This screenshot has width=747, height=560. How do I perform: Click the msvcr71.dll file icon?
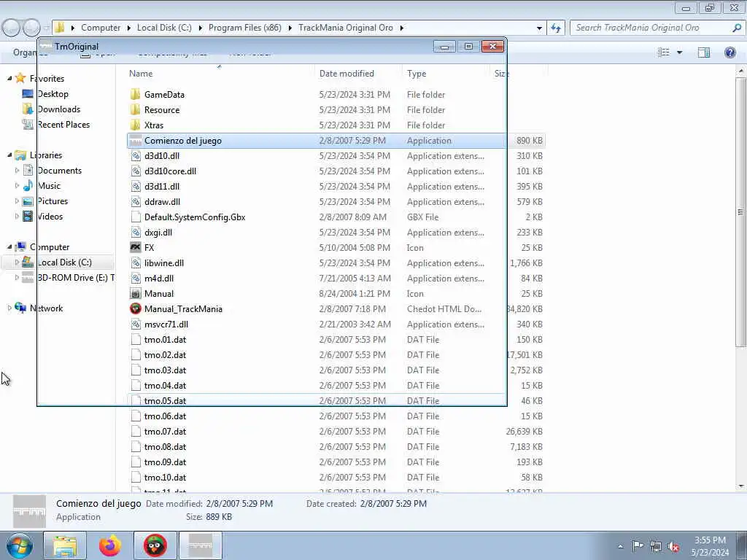136,324
